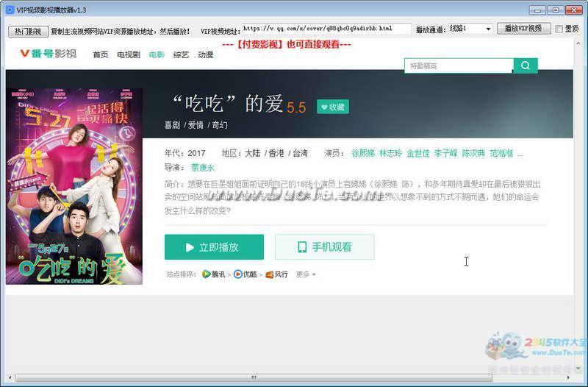Open actor link 徐熙娣
Image resolution: width=588 pixels, height=387 pixels.
click(x=363, y=153)
